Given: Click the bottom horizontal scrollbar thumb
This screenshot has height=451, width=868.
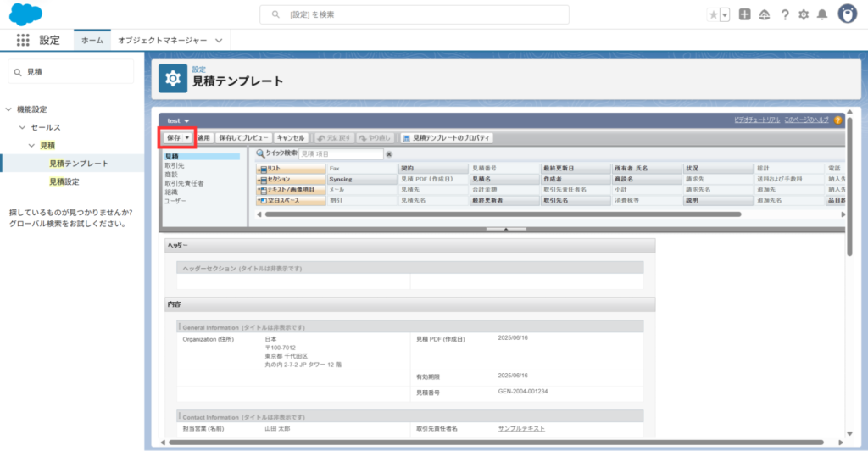Looking at the screenshot, I should pos(496,443).
